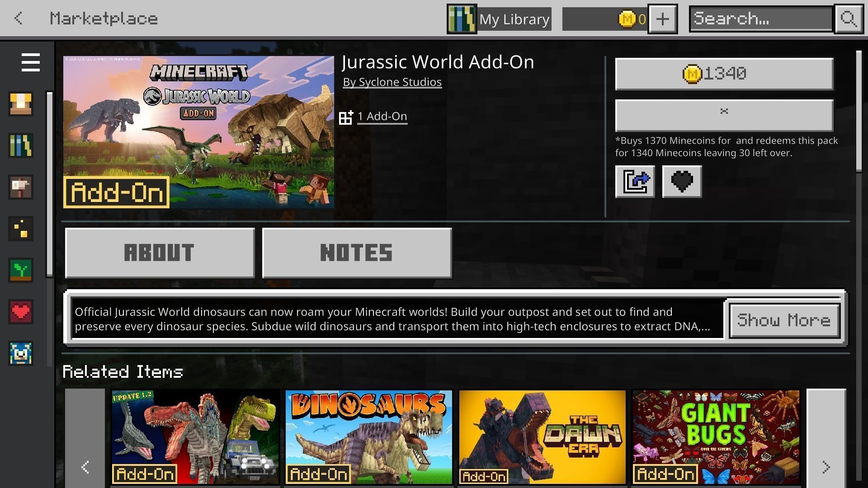Image resolution: width=868 pixels, height=488 pixels.
Task: Switch to the NOTES tab
Action: (357, 253)
